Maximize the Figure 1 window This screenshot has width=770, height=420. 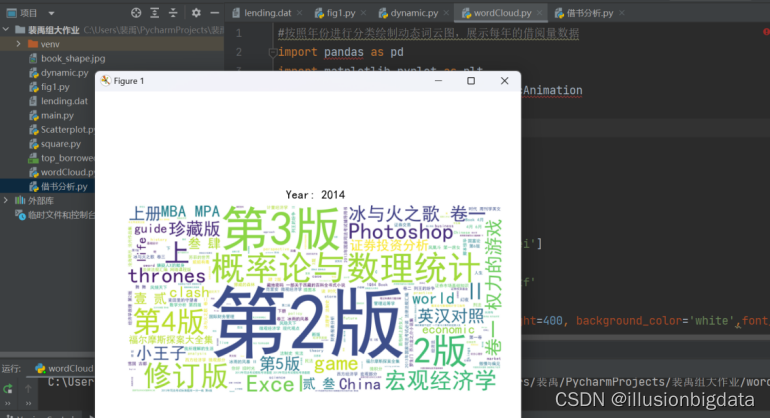click(x=471, y=81)
